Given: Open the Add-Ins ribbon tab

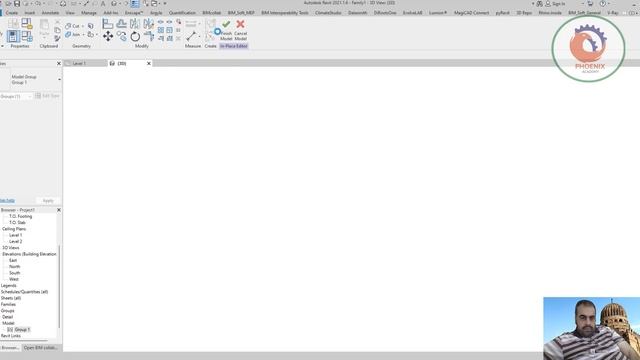Looking at the screenshot, I should point(111,13).
